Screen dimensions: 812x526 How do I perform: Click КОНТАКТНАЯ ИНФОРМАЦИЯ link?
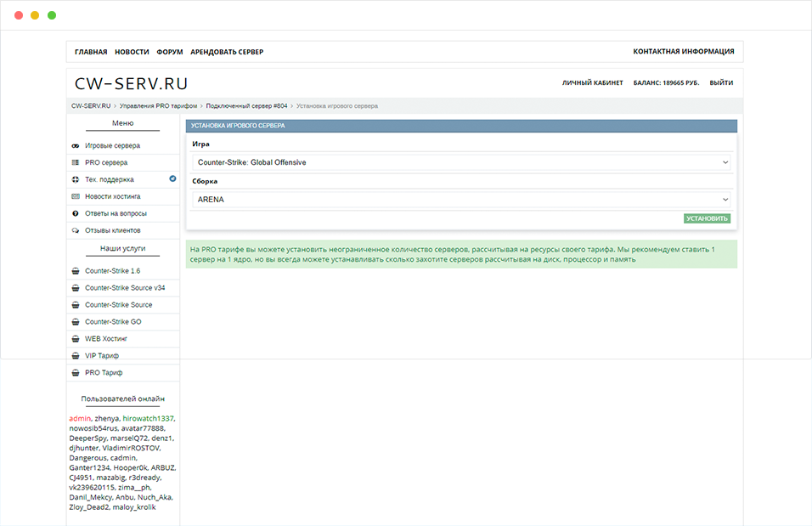point(683,52)
